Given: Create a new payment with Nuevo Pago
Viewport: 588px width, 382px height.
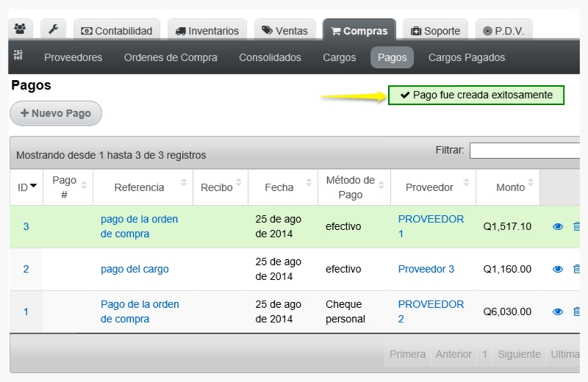Looking at the screenshot, I should (x=56, y=113).
